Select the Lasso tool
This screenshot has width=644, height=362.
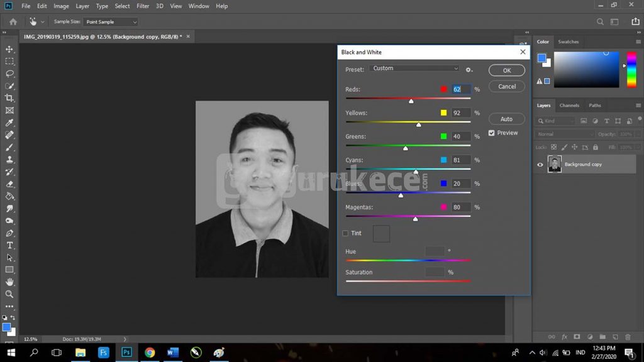(9, 74)
